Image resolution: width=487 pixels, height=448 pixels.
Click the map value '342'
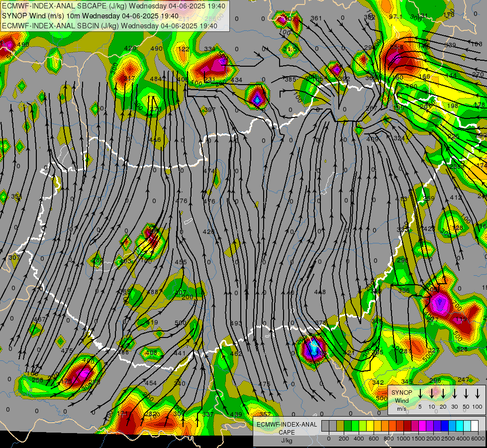click(x=378, y=382)
